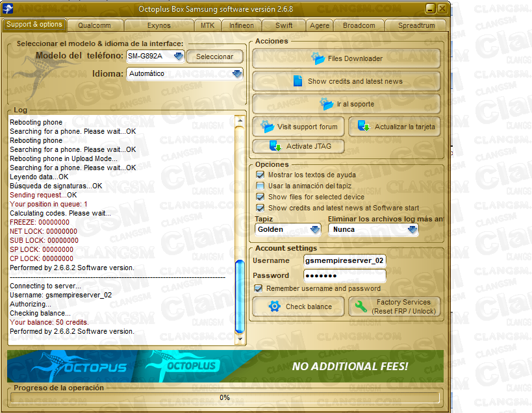Select the Spreadtrum tab
The width and height of the screenshot is (532, 413).
tap(416, 25)
